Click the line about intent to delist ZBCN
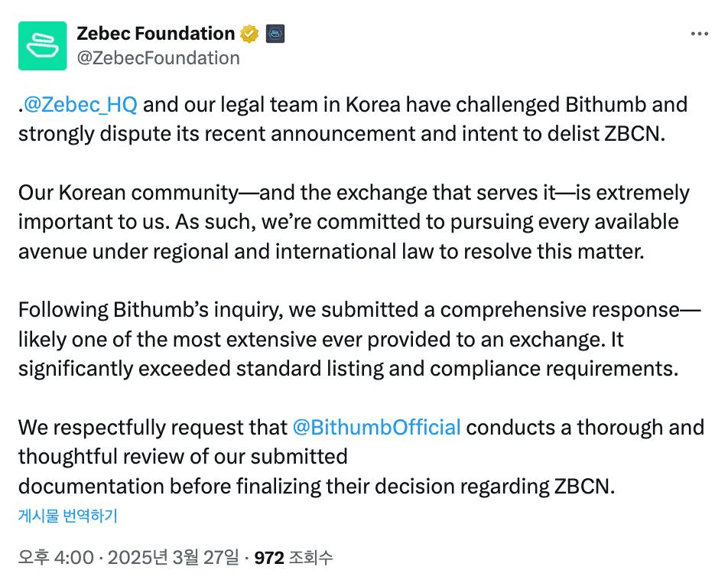 tap(343, 133)
